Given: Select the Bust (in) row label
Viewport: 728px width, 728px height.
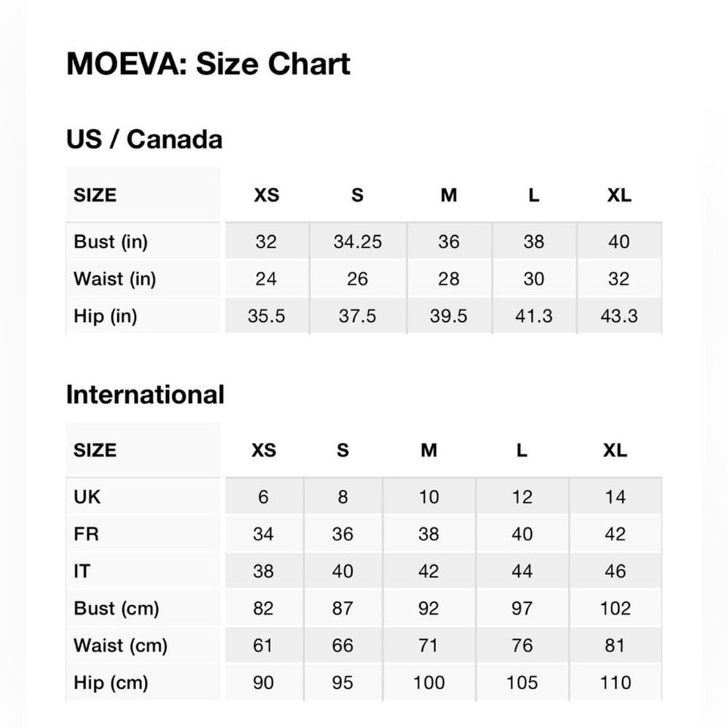Looking at the screenshot, I should 111,242.
